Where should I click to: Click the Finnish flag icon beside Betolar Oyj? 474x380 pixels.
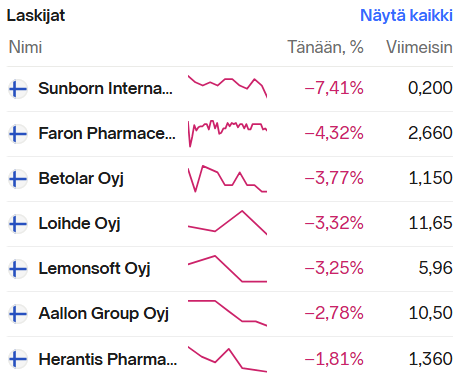click(x=18, y=179)
